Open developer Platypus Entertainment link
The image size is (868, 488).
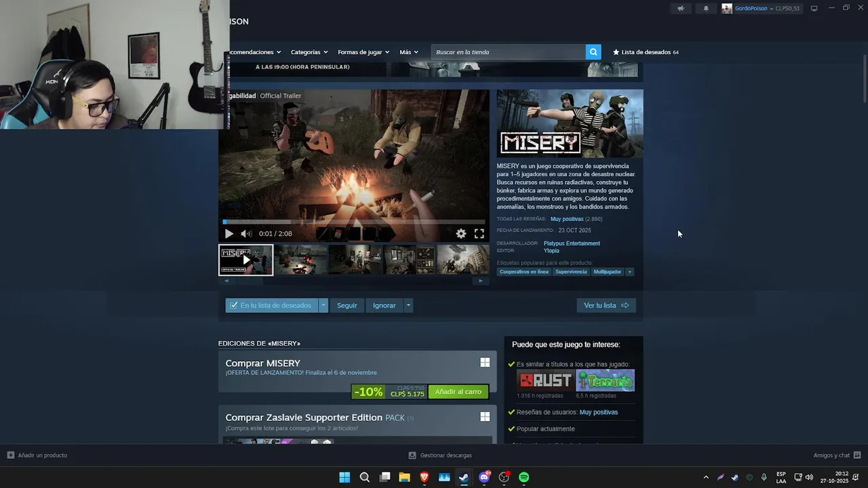[572, 243]
